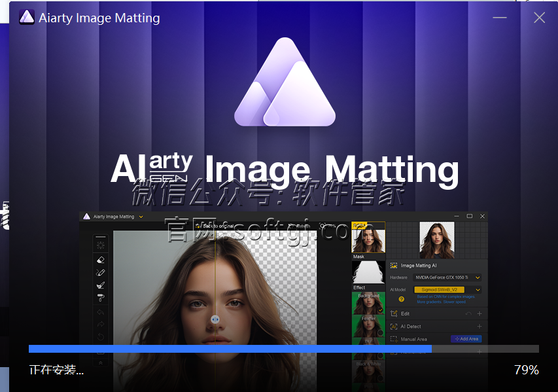
Task: Select the Eraser tool in preview toolbar
Action: (100, 260)
